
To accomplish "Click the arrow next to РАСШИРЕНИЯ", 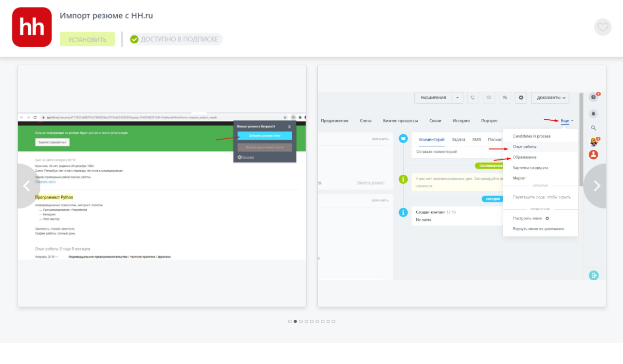I will (x=458, y=98).
